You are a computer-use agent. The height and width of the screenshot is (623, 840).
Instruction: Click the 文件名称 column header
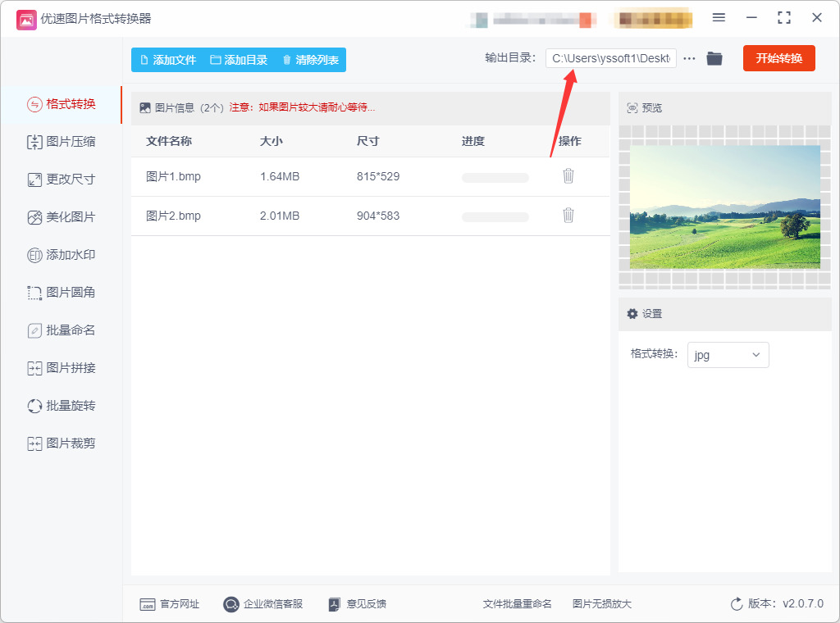tap(169, 141)
